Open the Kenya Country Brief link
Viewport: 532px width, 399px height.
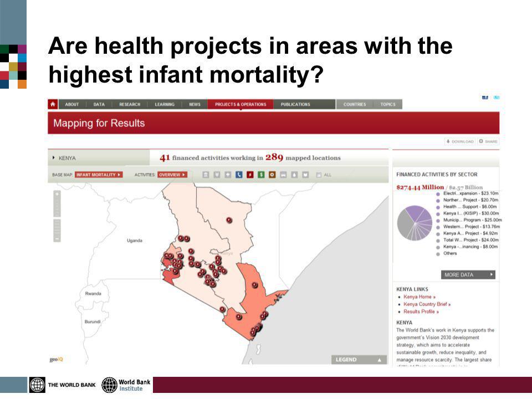(427, 304)
